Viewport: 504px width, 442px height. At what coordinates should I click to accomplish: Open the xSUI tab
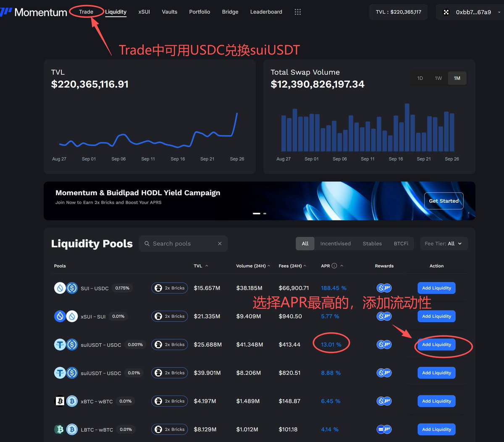tap(144, 12)
